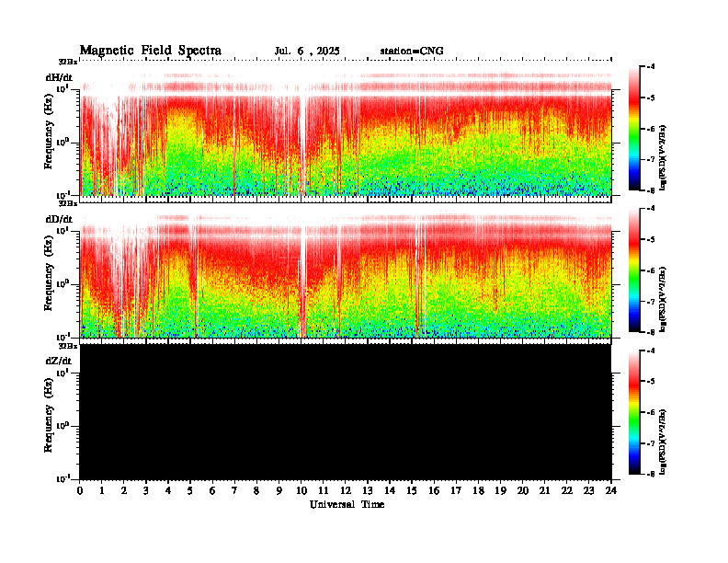
Task: Click the dZ/dt panel label
Action: click(x=59, y=361)
